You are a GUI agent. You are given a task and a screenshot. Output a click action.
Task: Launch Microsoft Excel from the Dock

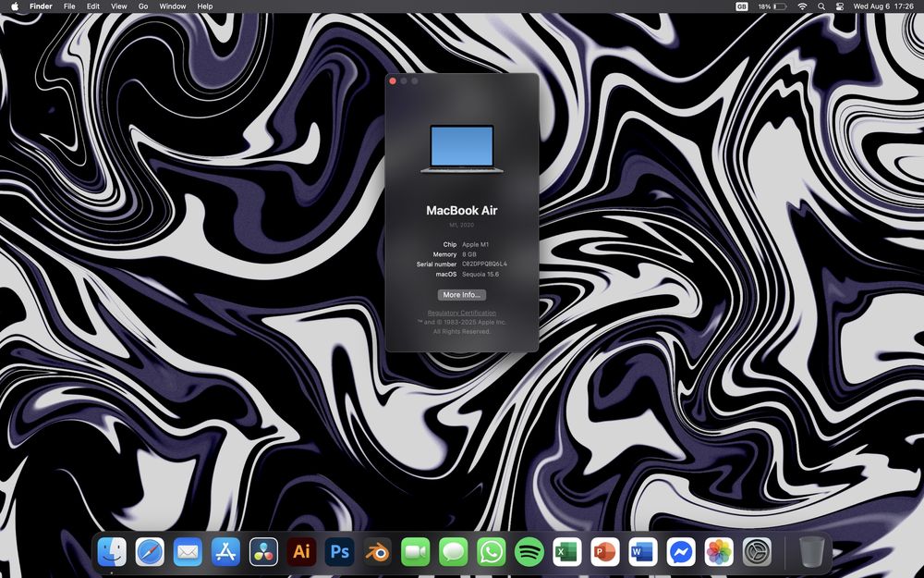567,552
